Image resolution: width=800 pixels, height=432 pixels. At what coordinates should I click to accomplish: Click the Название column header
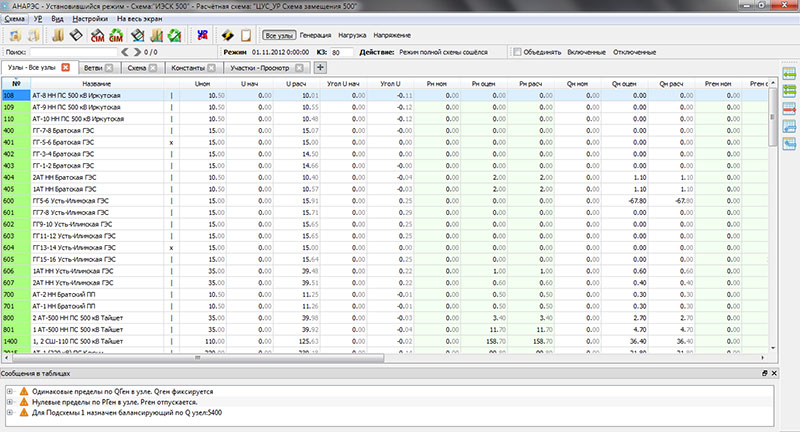[96, 84]
